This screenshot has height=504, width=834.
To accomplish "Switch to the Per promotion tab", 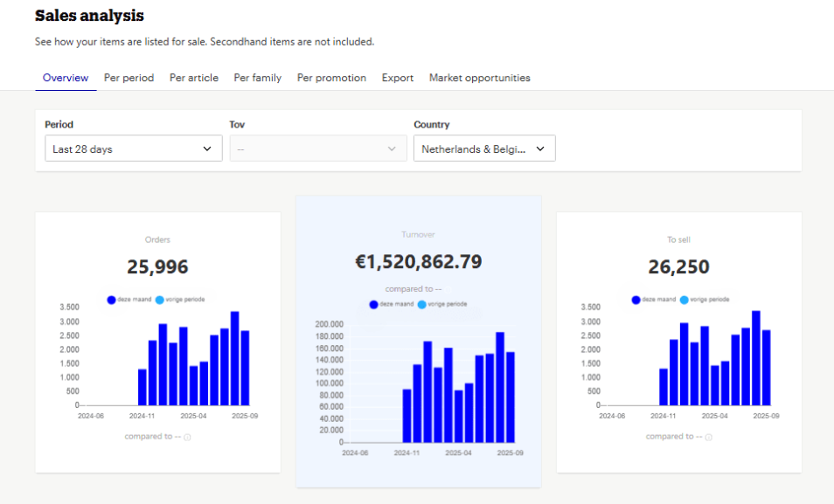I will point(331,78).
